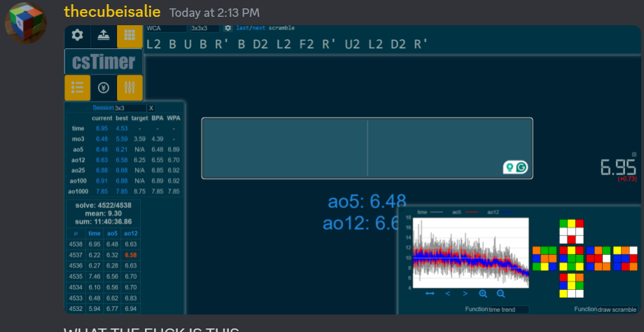Toggle the tools sliders icon
644x332 pixels.
[129, 88]
